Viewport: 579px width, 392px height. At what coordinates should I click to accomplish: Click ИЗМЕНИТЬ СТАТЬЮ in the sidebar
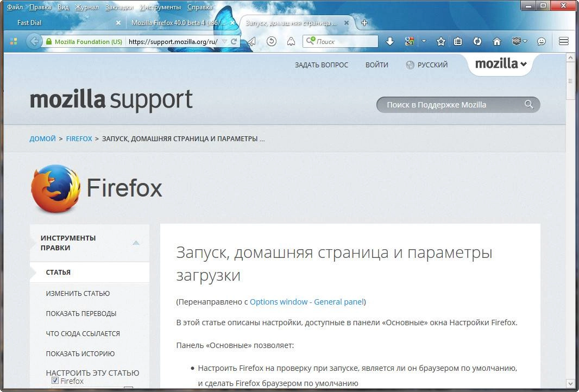coord(78,293)
